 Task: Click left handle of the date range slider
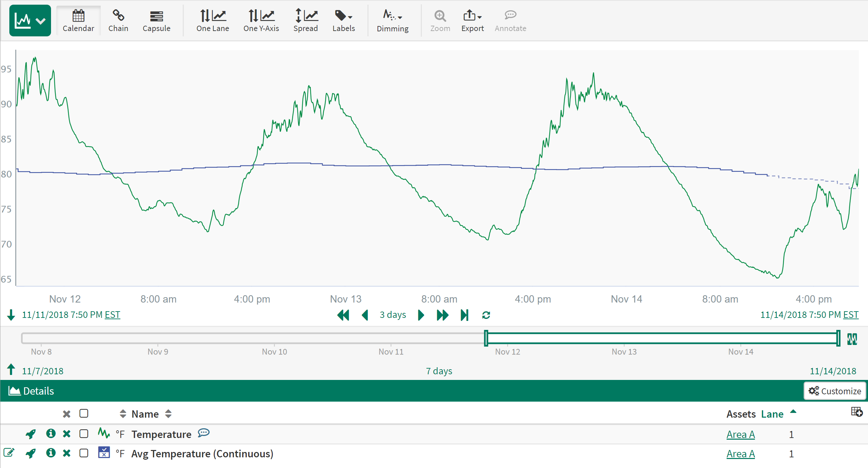(x=486, y=338)
